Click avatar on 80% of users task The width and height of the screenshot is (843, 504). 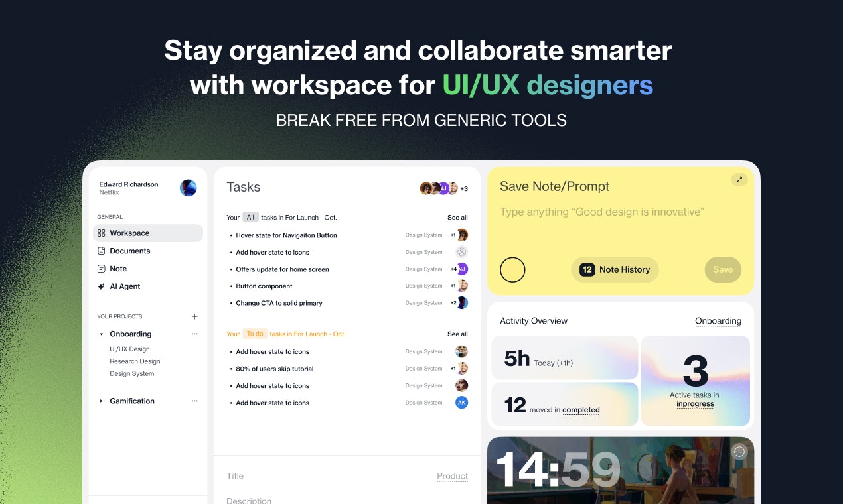point(462,368)
